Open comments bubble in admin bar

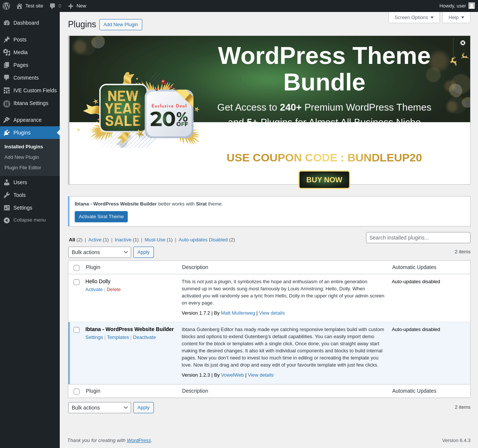[x=53, y=6]
